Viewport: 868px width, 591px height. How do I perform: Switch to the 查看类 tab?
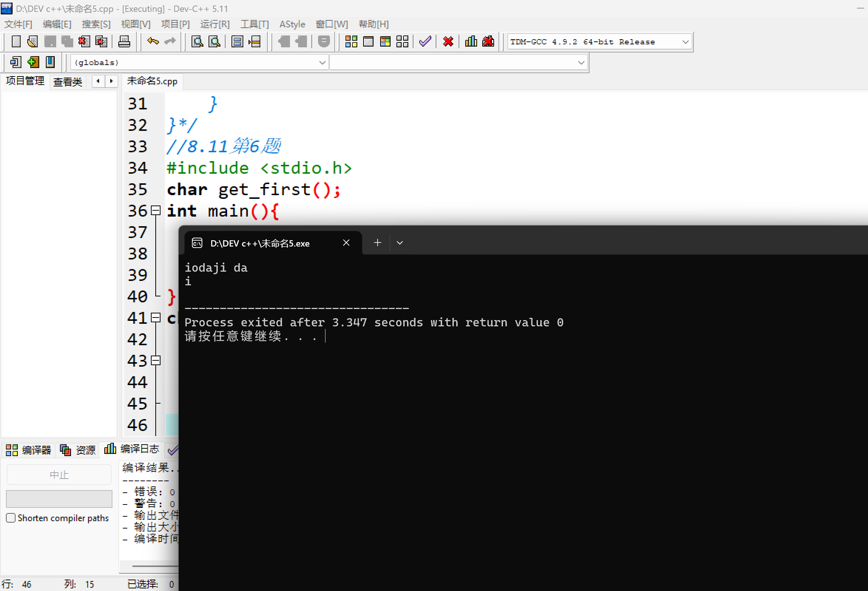pyautogui.click(x=68, y=81)
